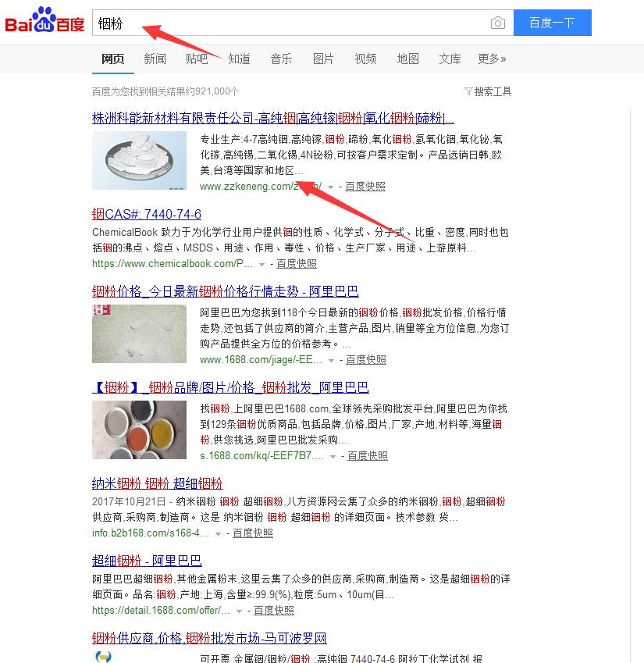Screen dimensions: 644x663
Task: Switch to the 新闻 tab
Action: [155, 59]
